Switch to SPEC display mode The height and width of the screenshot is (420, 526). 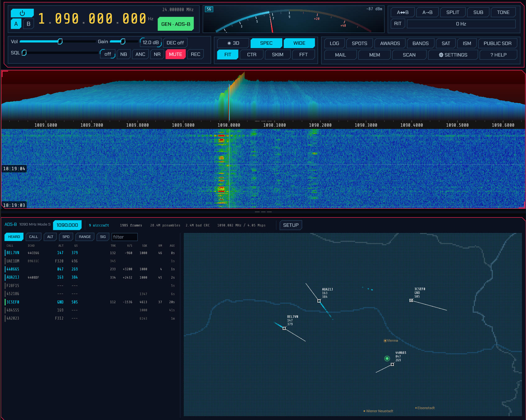pos(266,43)
